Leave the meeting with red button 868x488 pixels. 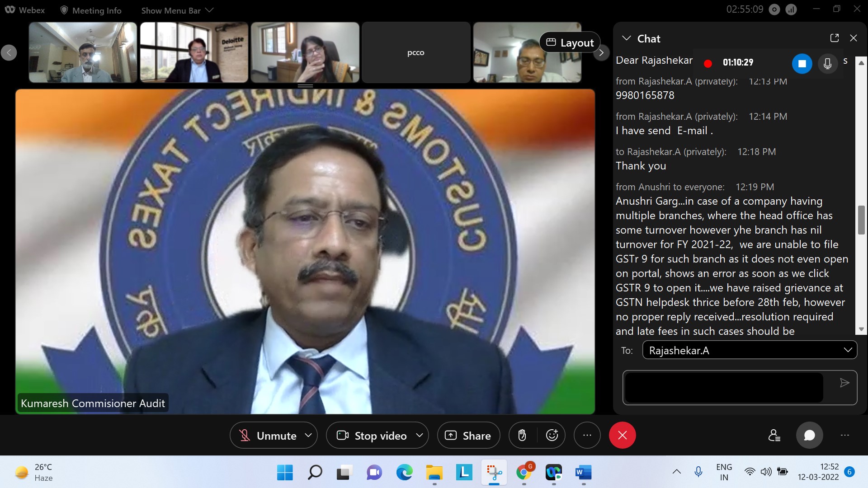(x=622, y=435)
